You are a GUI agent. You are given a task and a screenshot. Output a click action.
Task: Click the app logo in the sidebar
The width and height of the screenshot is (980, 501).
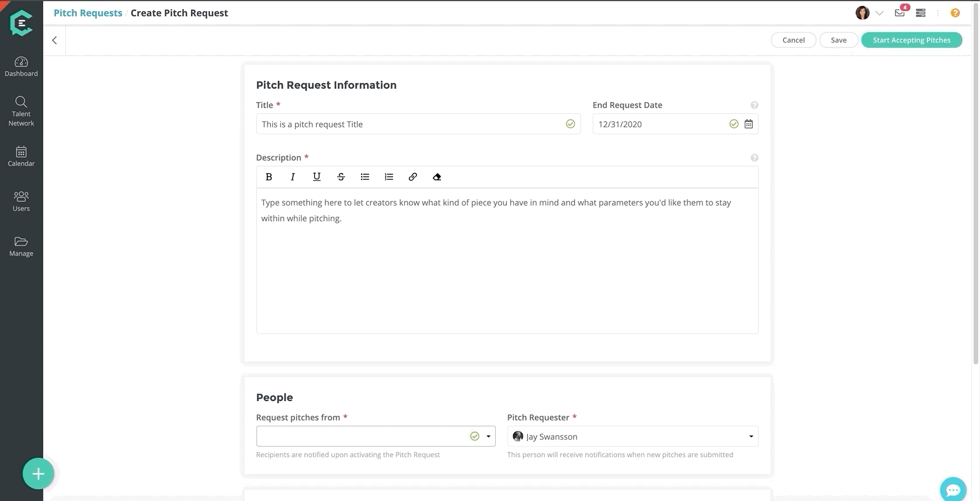21,23
